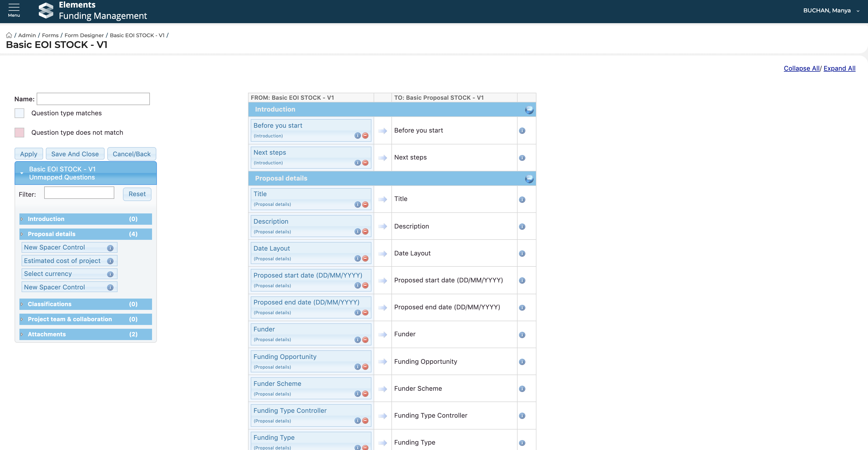This screenshot has width=868, height=450.
Task: Show info for target Date Layout
Action: [x=522, y=254]
